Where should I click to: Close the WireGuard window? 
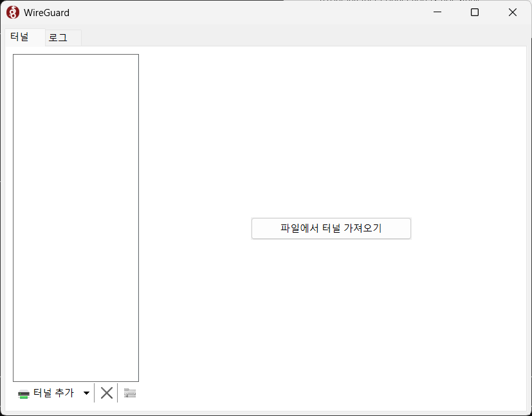[x=512, y=13]
